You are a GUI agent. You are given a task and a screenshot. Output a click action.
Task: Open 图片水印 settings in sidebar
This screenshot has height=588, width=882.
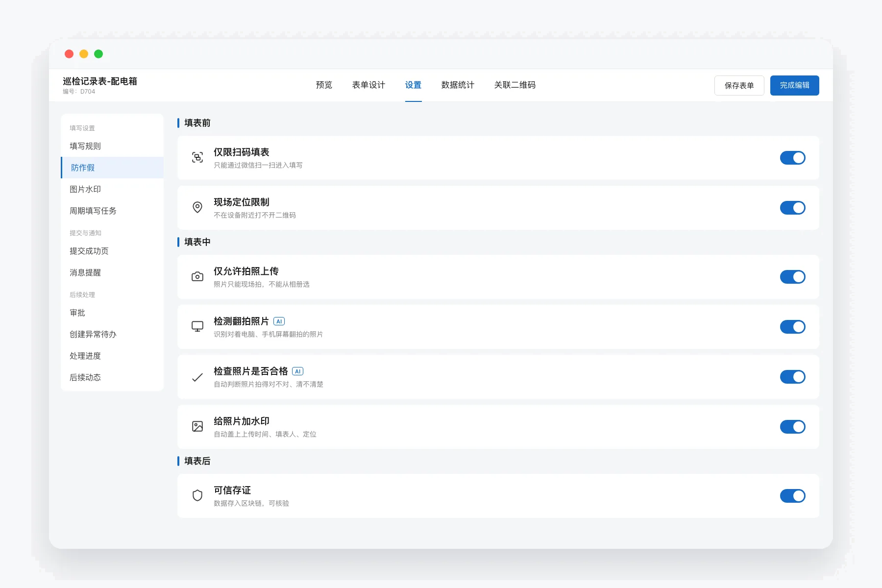coord(112,189)
